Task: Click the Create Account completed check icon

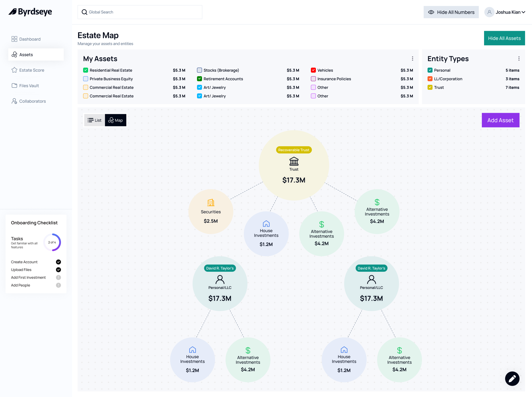Action: click(x=58, y=262)
